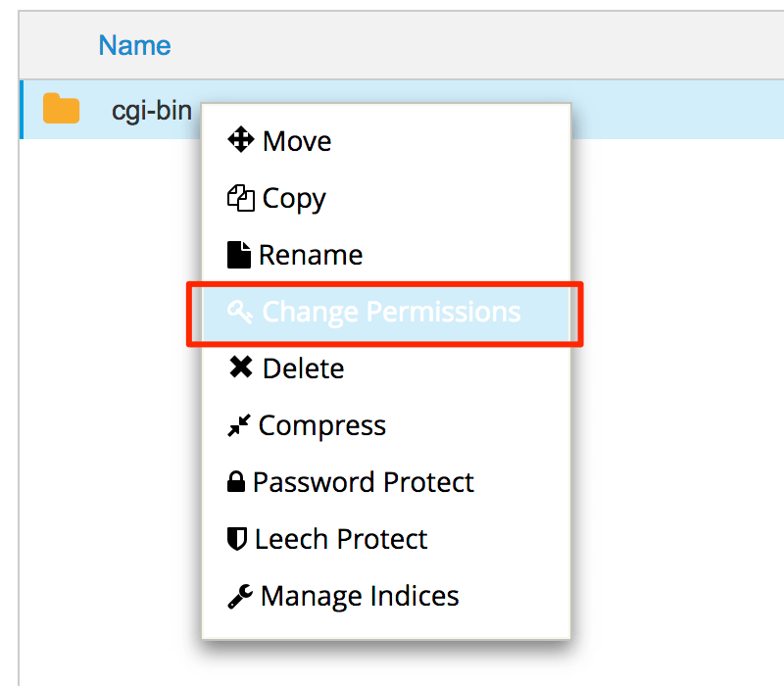Click the overlapping pages Copy icon
The width and height of the screenshot is (784, 686).
[240, 198]
